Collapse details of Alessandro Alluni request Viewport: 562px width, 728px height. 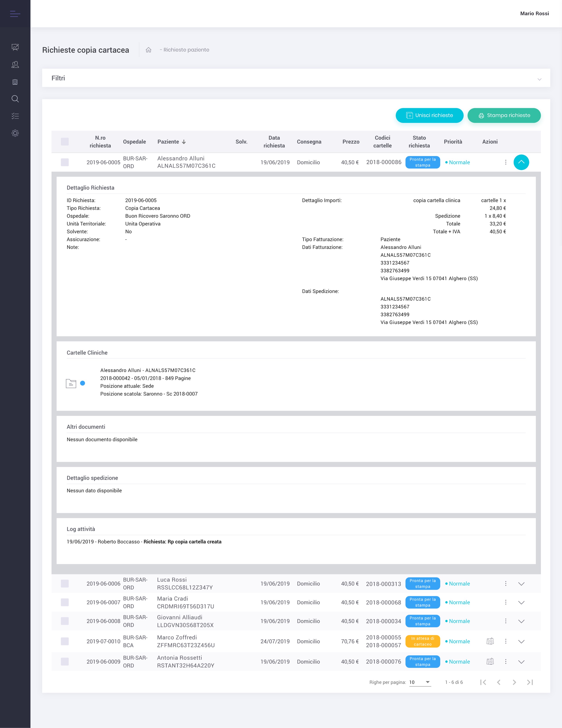tap(521, 162)
